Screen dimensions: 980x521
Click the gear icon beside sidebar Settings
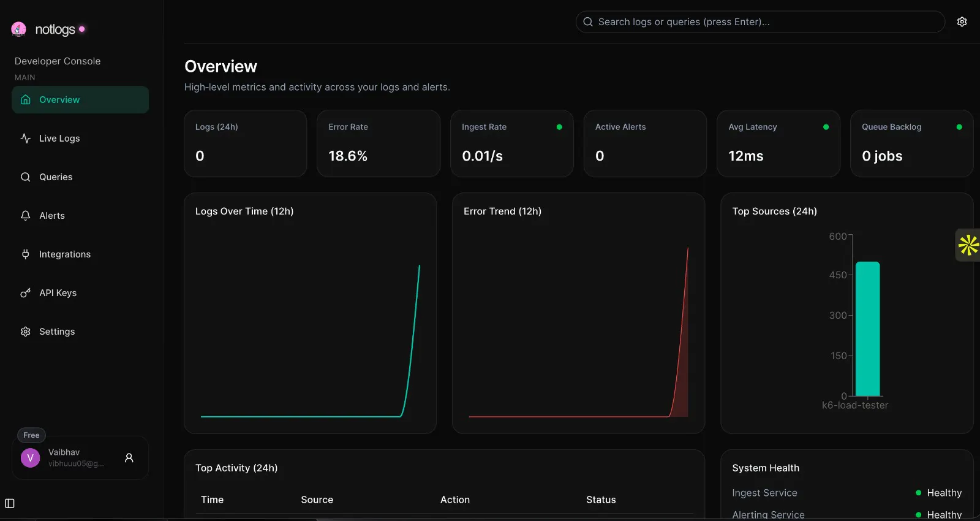(x=26, y=331)
